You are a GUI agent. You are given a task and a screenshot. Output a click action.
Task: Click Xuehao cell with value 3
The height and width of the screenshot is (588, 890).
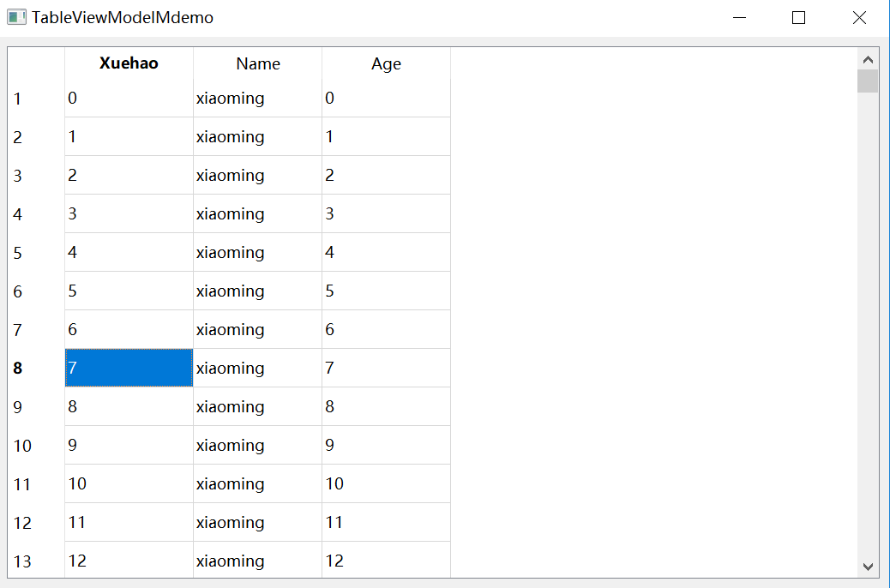129,214
